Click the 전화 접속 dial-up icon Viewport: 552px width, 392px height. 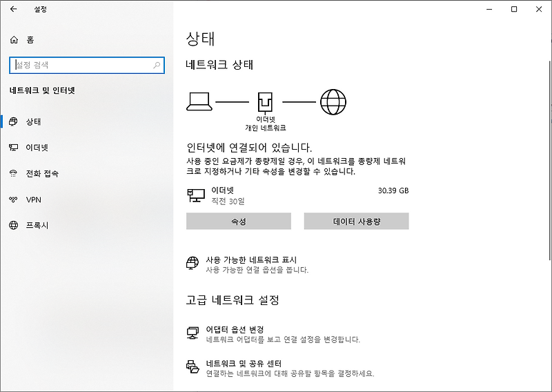click(13, 173)
